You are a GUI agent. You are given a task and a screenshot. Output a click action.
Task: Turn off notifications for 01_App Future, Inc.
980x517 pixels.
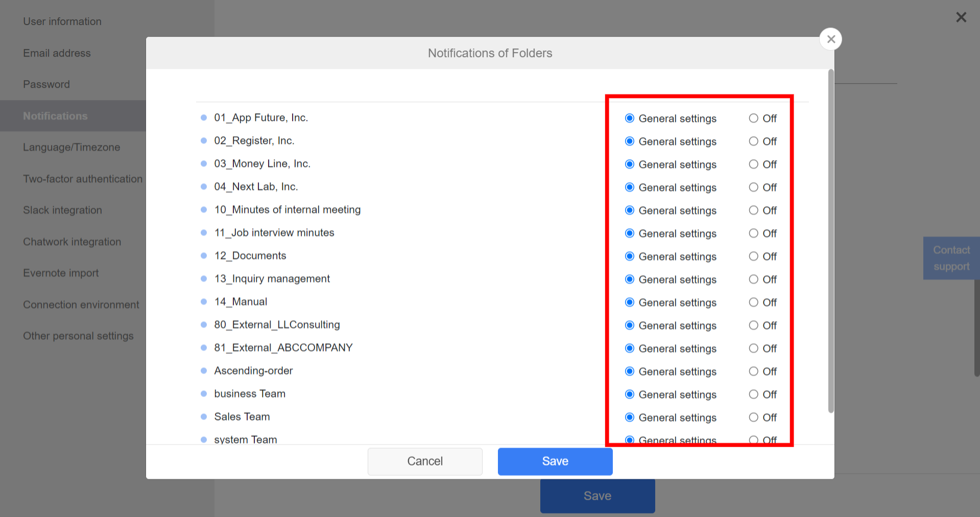[x=753, y=118]
